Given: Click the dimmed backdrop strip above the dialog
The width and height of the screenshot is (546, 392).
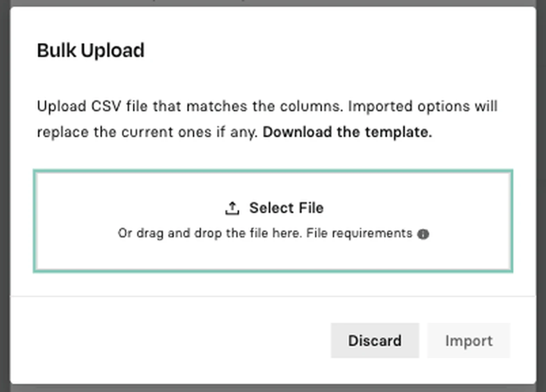Looking at the screenshot, I should pyautogui.click(x=273, y=3).
